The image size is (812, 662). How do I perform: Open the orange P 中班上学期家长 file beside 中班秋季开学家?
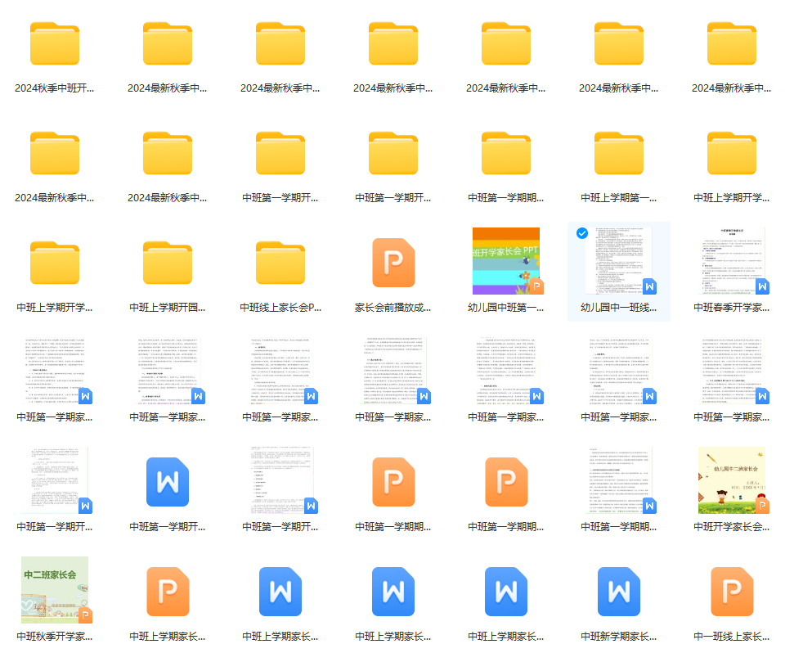tap(167, 591)
